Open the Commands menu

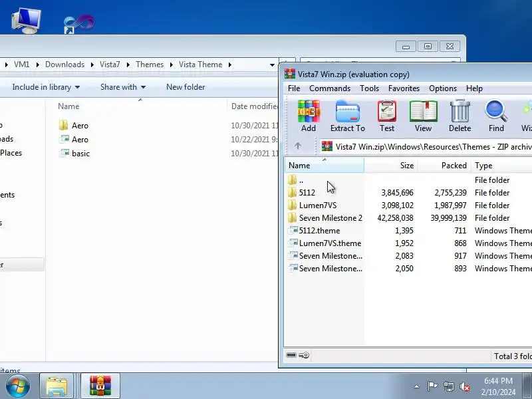(x=330, y=88)
